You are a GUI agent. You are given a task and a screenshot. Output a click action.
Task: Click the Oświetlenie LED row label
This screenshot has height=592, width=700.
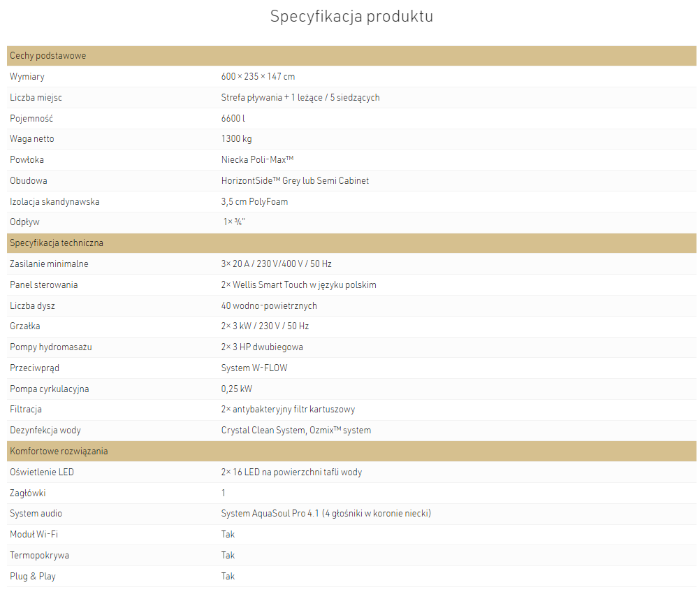coord(42,472)
